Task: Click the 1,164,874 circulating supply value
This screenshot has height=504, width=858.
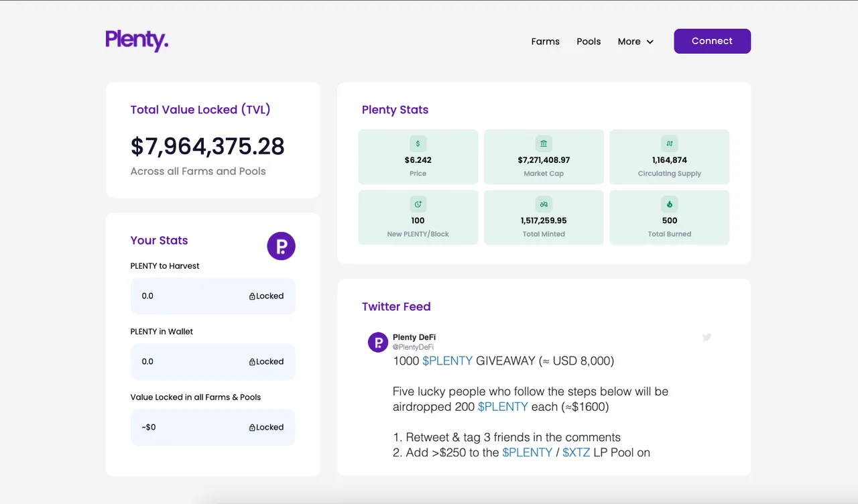Action: pyautogui.click(x=669, y=160)
